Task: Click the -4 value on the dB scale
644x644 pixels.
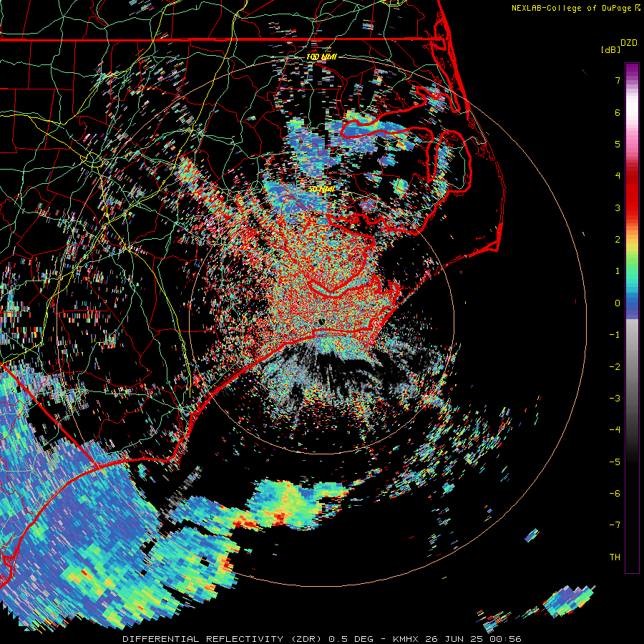Action: tap(615, 430)
